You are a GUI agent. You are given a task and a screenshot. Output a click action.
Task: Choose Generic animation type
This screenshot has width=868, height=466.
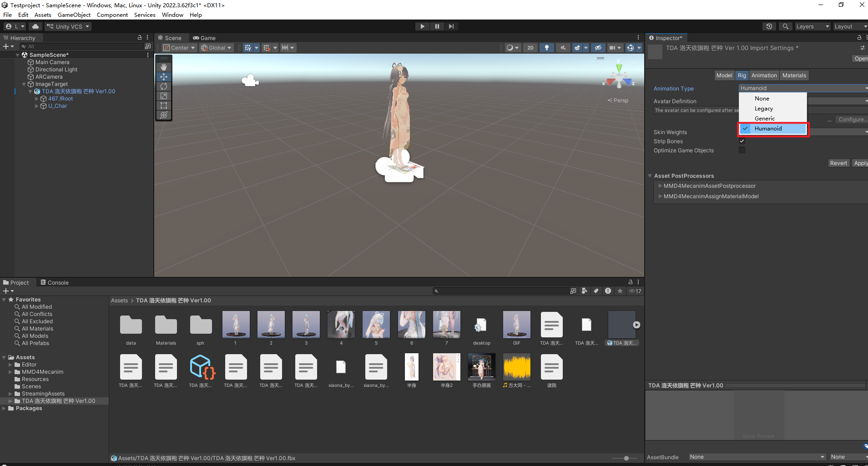pyautogui.click(x=772, y=119)
